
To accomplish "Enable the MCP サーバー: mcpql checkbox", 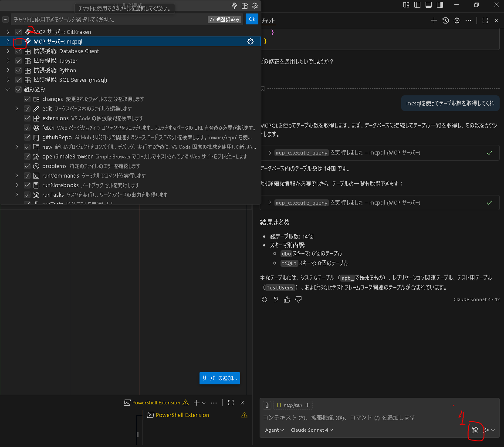I will pos(18,41).
